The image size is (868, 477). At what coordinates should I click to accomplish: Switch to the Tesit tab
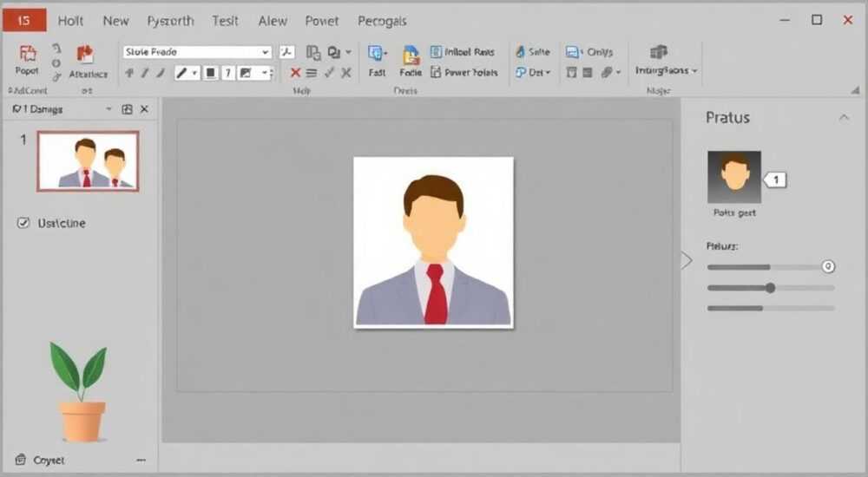point(225,21)
